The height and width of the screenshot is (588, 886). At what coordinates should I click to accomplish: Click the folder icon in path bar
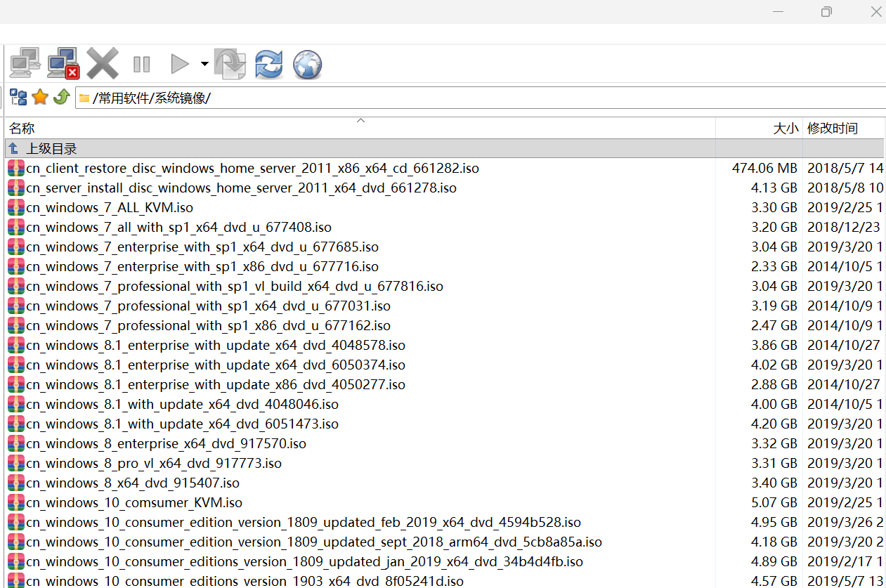(x=84, y=98)
